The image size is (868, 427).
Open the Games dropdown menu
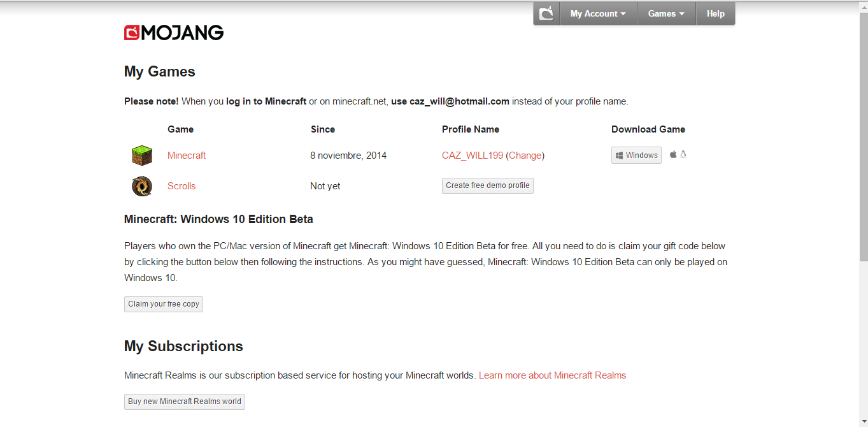click(x=666, y=13)
